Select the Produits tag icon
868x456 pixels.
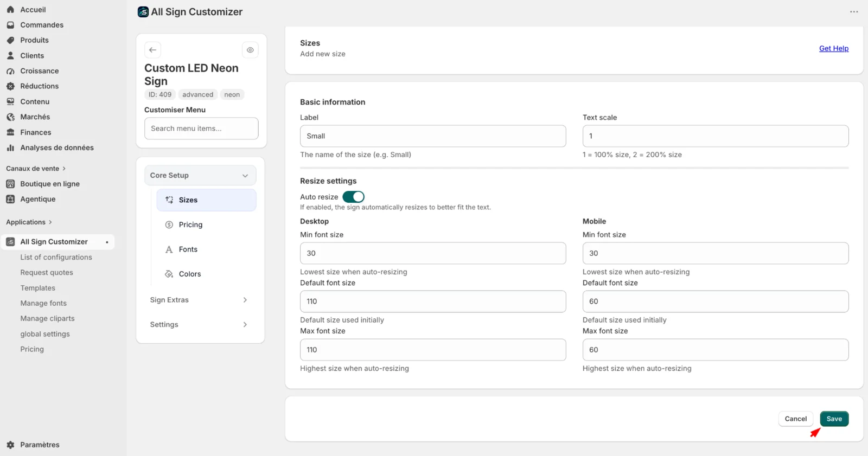(x=10, y=40)
